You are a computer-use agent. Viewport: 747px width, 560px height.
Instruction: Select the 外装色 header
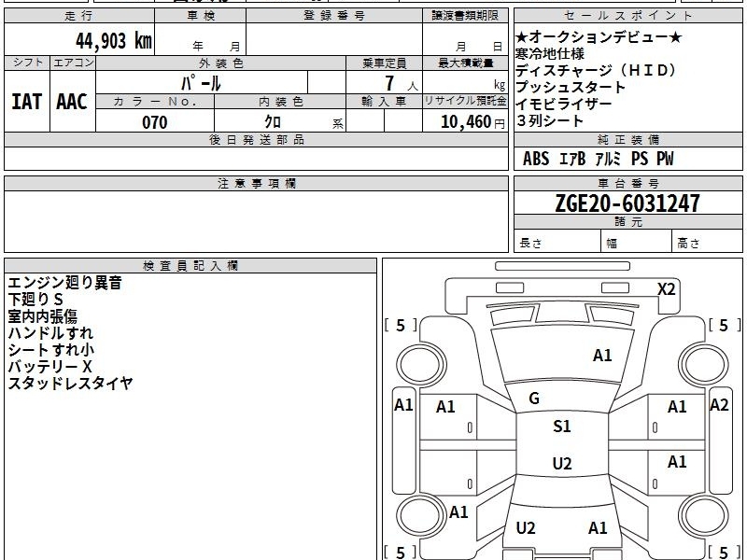[x=220, y=63]
